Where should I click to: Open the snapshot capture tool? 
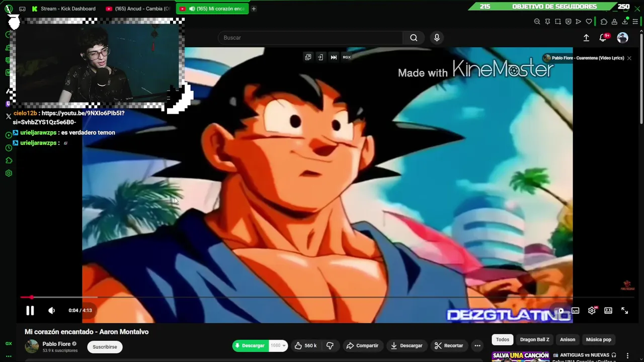pos(558,22)
